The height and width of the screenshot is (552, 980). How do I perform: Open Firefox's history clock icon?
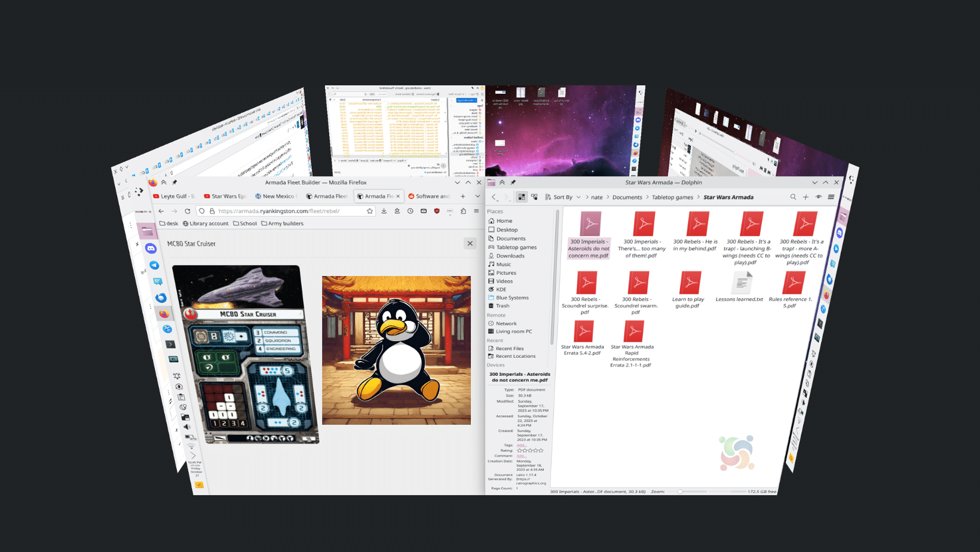pyautogui.click(x=411, y=211)
